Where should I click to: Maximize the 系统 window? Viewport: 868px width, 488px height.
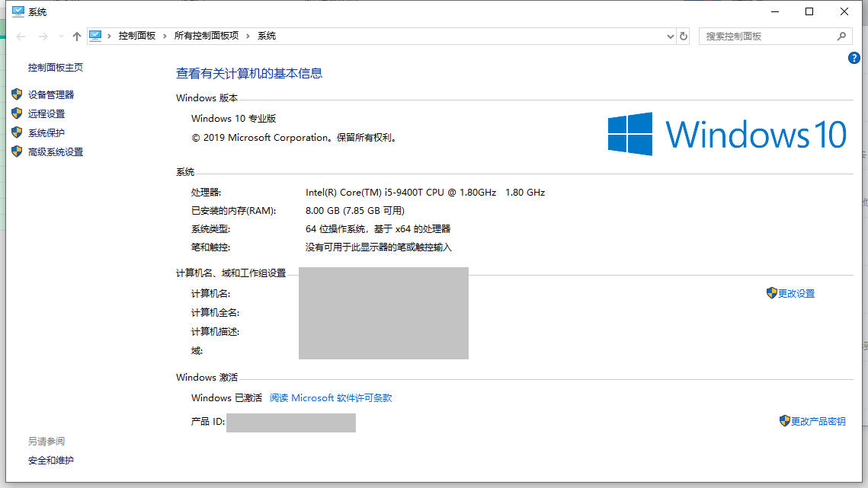[x=809, y=11]
